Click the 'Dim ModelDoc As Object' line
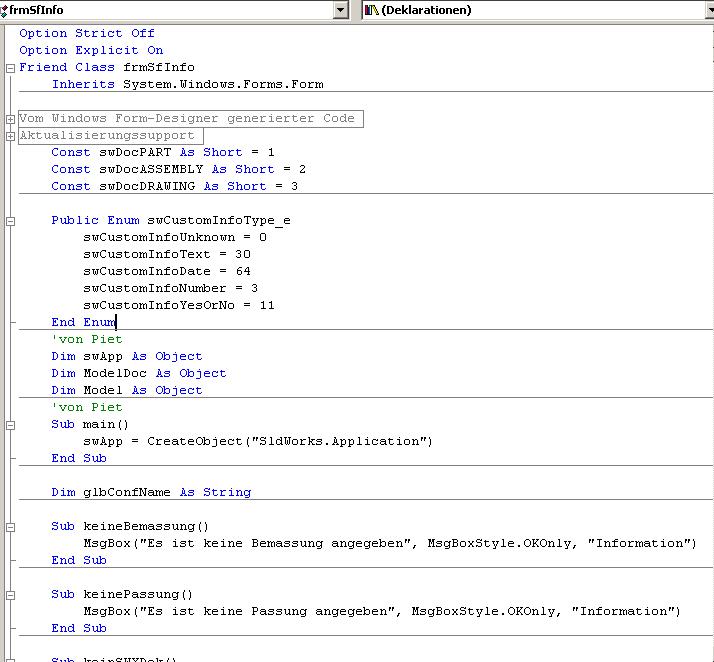The image size is (714, 662). 139,373
